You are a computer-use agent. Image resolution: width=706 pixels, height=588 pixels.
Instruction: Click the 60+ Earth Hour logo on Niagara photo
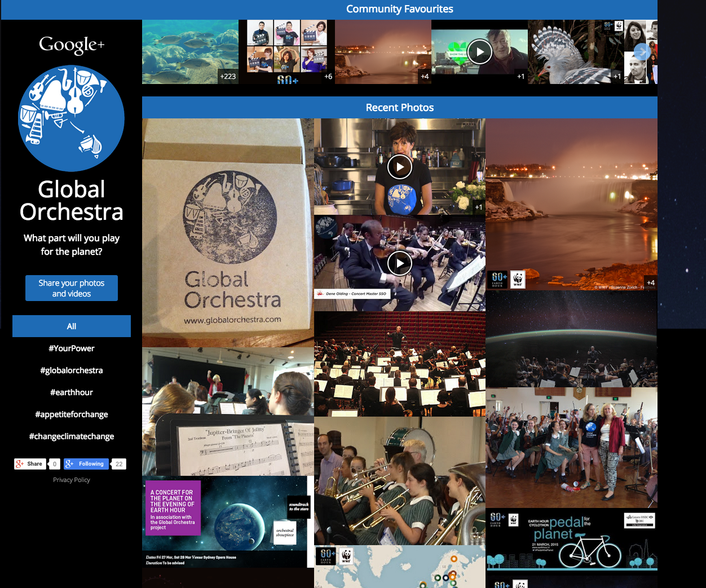coord(498,279)
